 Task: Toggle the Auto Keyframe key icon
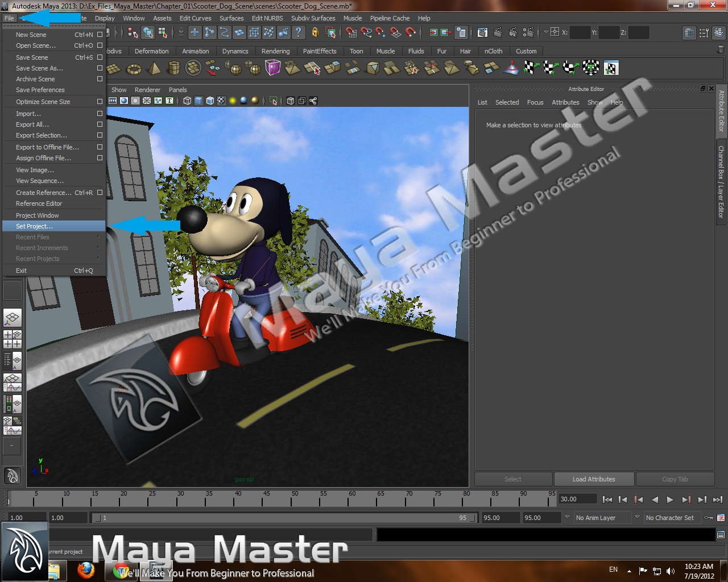click(709, 518)
